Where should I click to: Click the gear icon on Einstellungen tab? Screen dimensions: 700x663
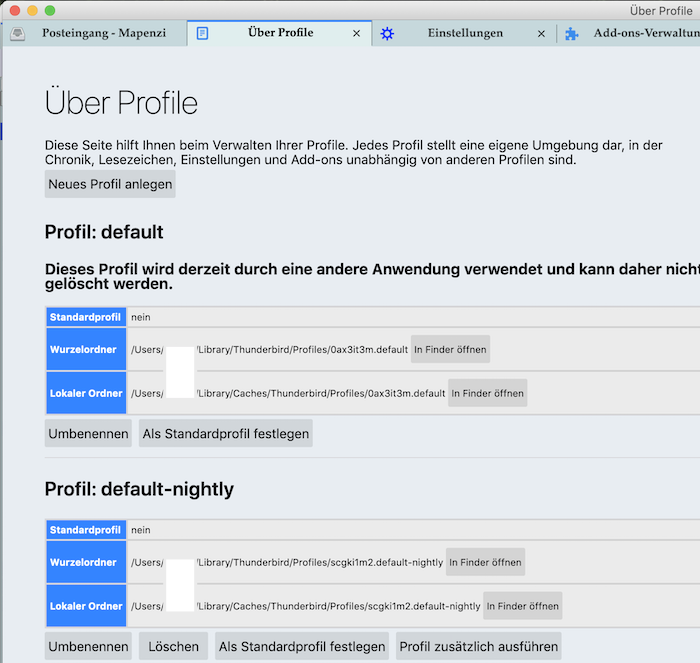click(387, 33)
